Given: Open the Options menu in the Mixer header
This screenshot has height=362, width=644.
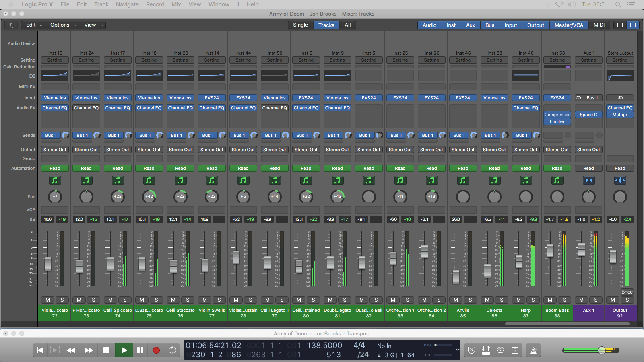Looking at the screenshot, I should [x=60, y=25].
